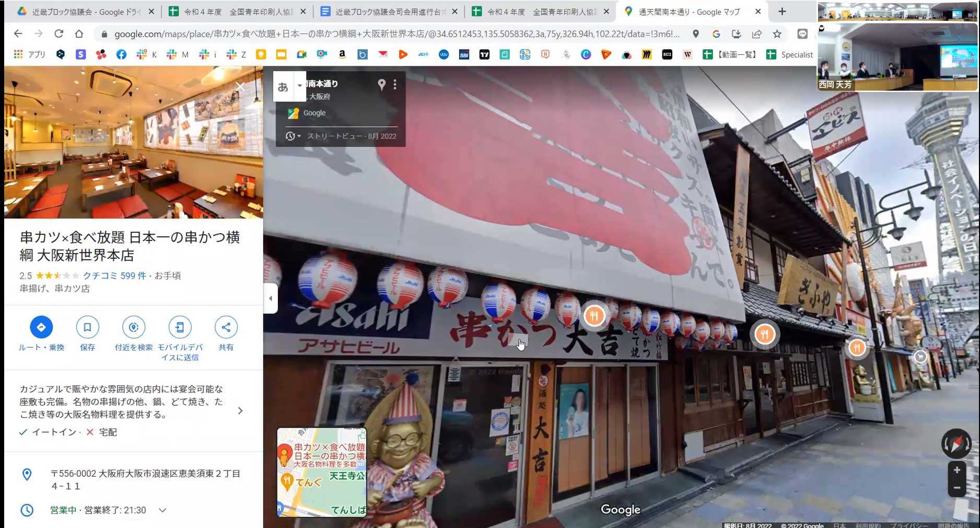Zoom out with the minus button
This screenshot has height=528, width=980.
click(956, 488)
